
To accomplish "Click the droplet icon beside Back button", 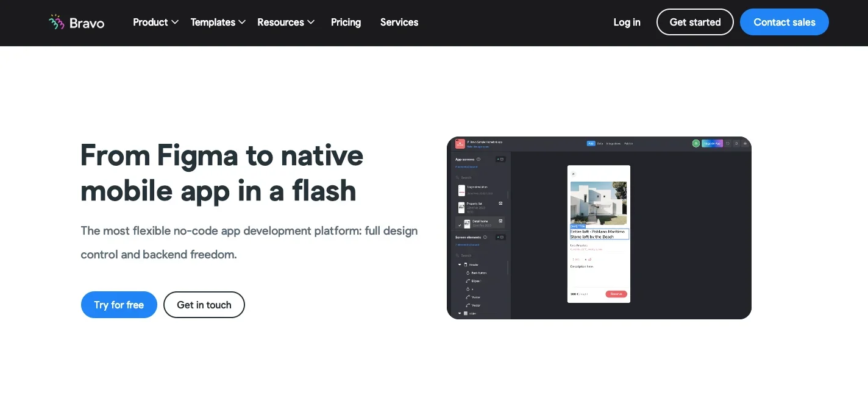I will [x=468, y=273].
